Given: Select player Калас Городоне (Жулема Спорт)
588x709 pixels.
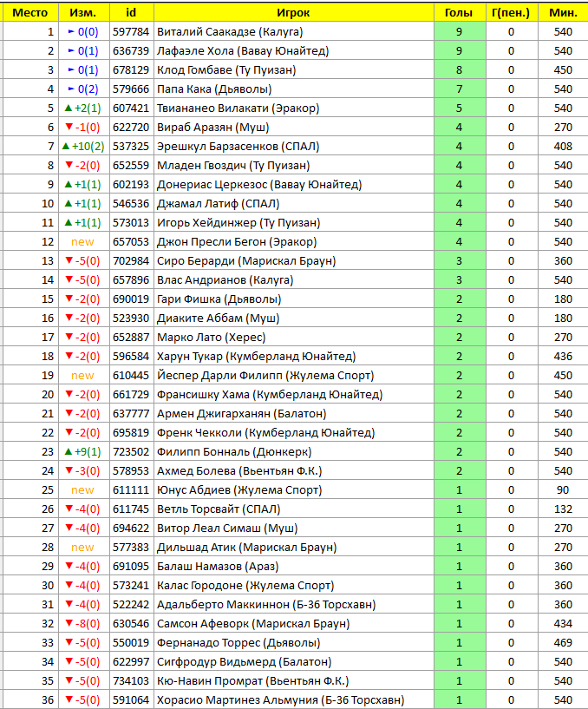Looking at the screenshot, I should [x=245, y=586].
